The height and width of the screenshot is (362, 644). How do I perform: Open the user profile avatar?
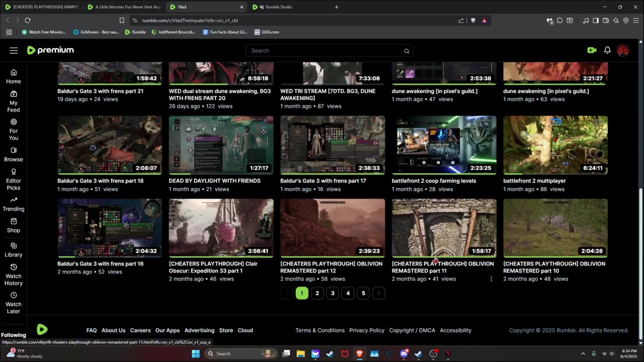(623, 50)
